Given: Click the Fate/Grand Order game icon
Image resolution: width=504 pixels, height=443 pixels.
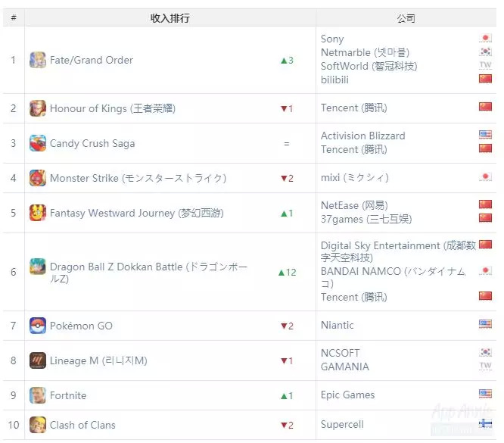Looking at the screenshot, I should click(37, 60).
